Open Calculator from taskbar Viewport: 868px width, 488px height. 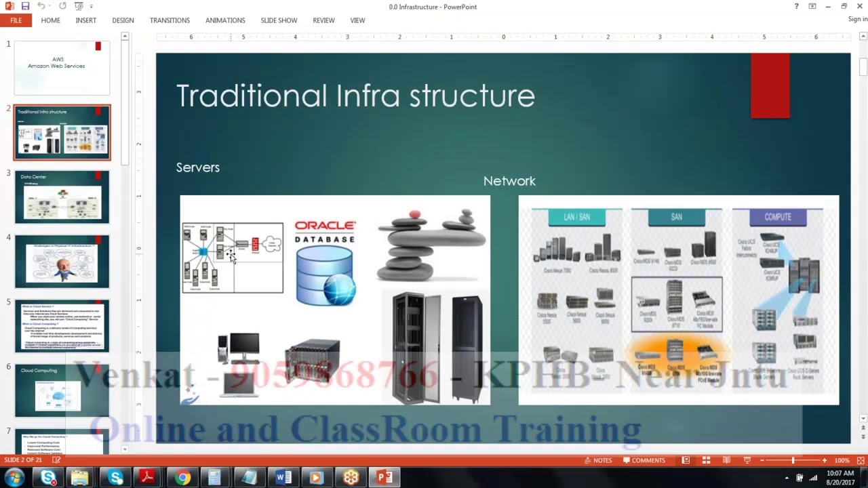point(214,478)
